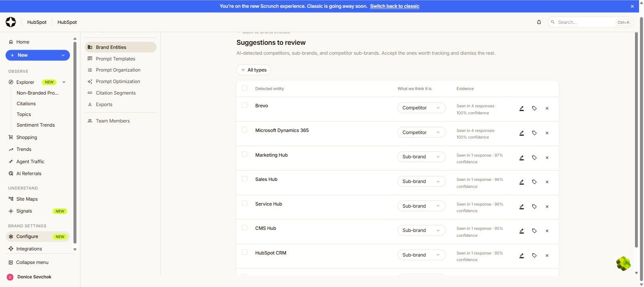Open Sub-brand dropdown for Marketing Hub
The image size is (644, 287).
(x=421, y=157)
